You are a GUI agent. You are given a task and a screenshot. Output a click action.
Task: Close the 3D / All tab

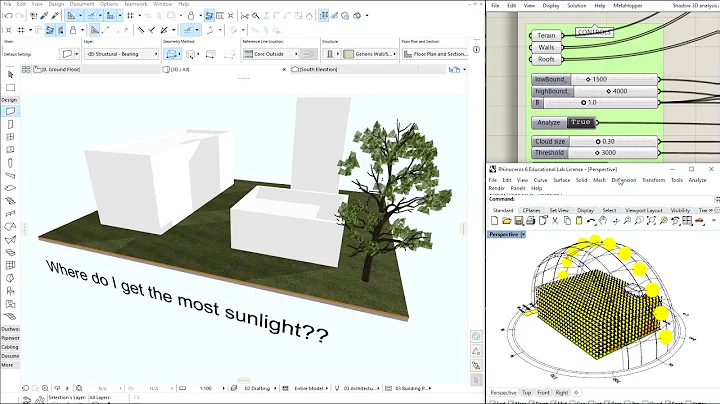tap(284, 70)
